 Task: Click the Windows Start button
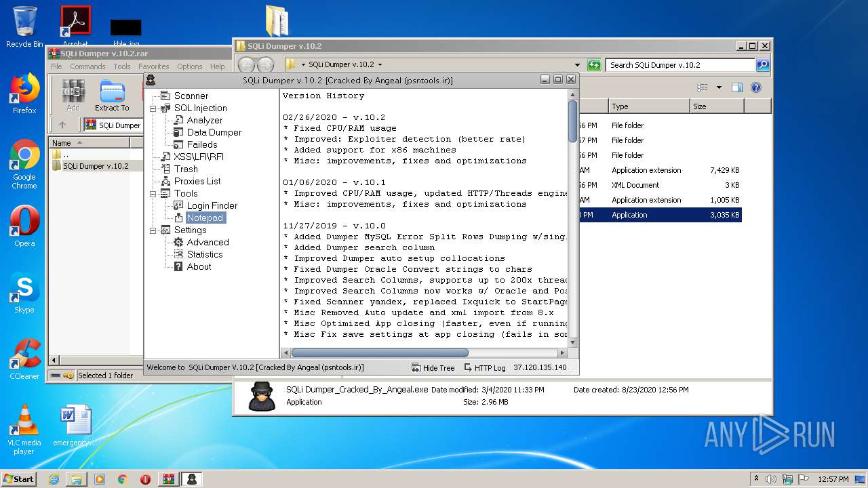pyautogui.click(x=18, y=479)
